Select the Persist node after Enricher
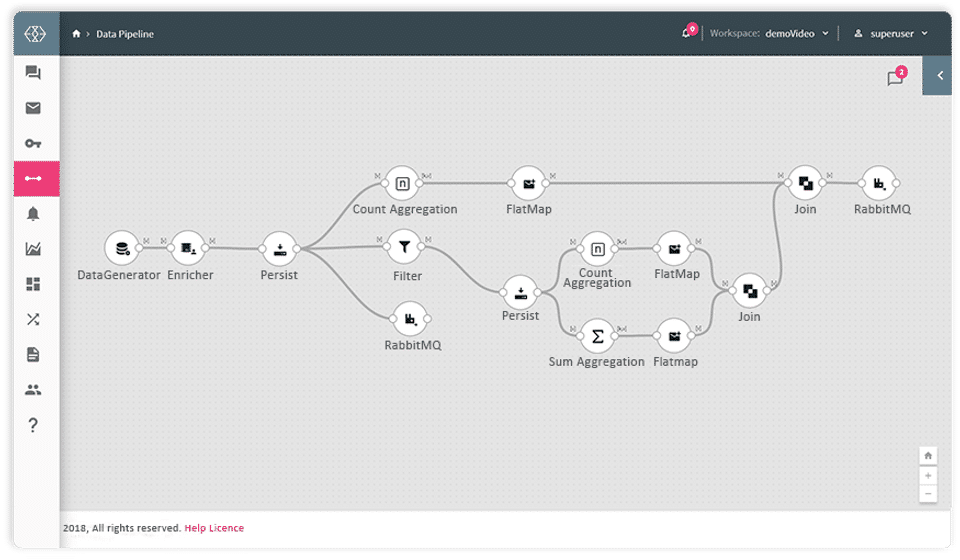960x560 pixels. [x=279, y=248]
